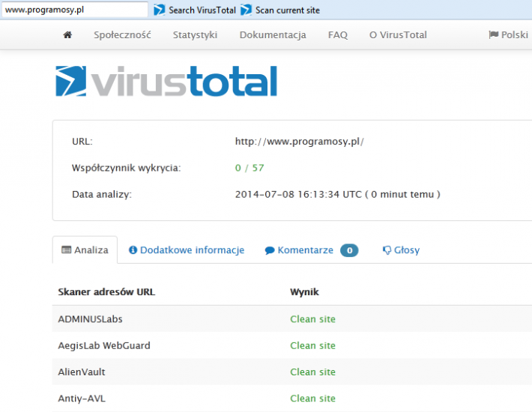Open the Społeczność menu

pos(122,35)
